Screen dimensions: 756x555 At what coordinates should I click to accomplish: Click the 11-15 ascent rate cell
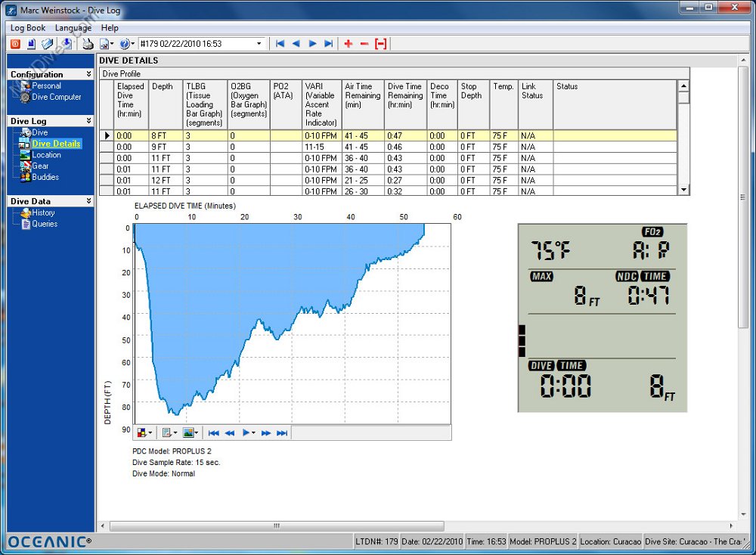(321, 147)
